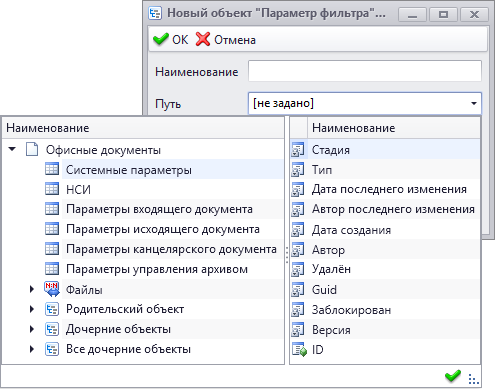Choose Дата создания in the attribute list

click(x=351, y=230)
